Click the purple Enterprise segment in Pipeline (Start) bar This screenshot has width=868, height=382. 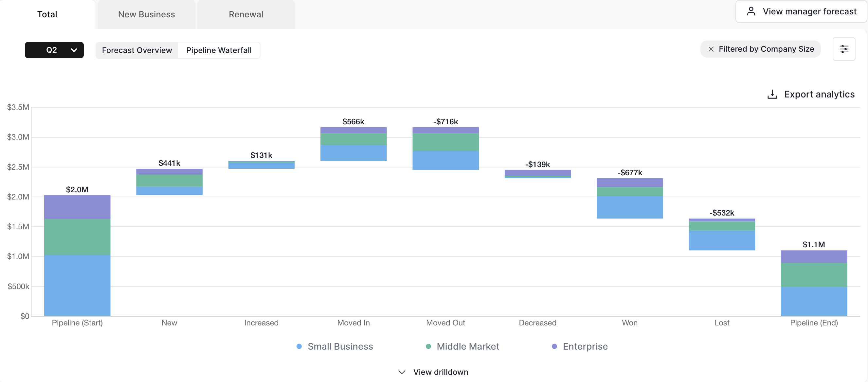click(77, 207)
